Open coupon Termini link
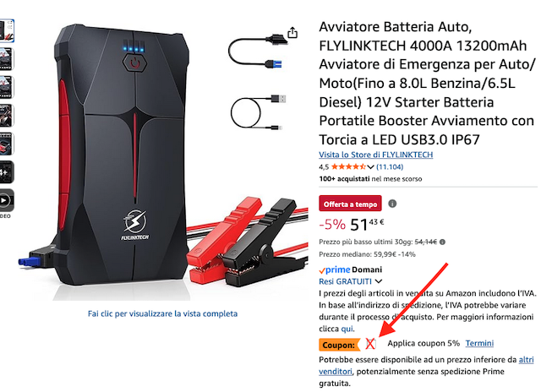Image resolution: width=541 pixels, height=392 pixels. pyautogui.click(x=479, y=343)
